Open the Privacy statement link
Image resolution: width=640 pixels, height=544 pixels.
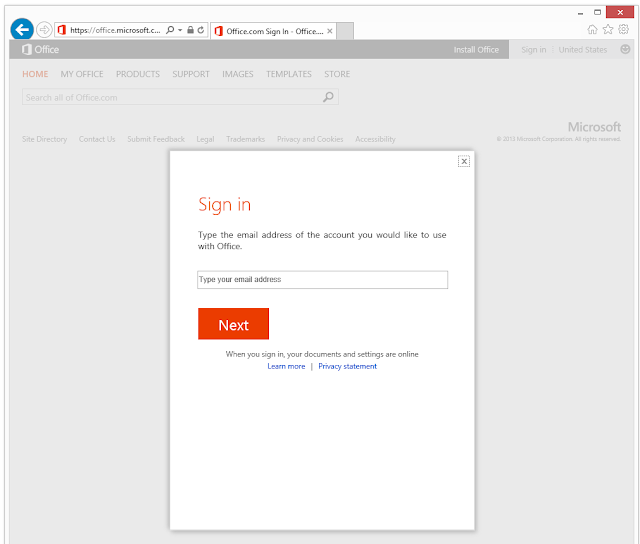[348, 366]
